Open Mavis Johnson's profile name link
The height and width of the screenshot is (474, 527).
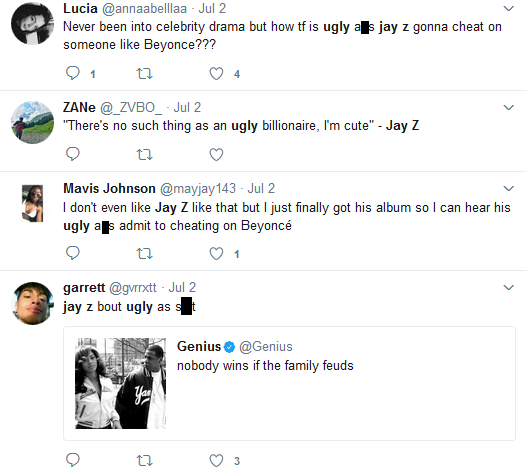pos(109,188)
